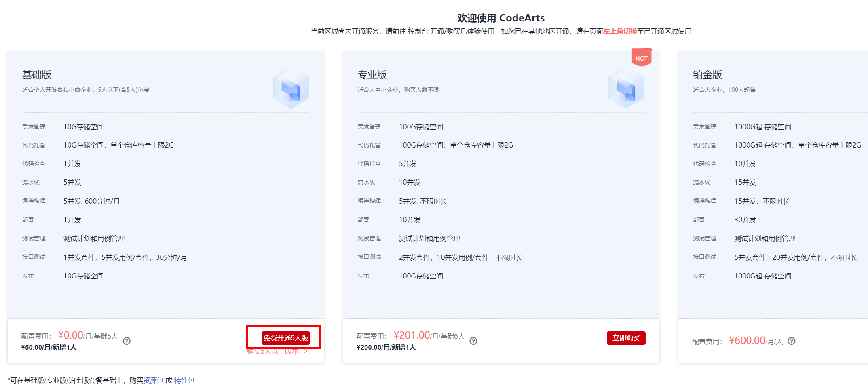Click 15并发，不限时长 in 铂金版
The image size is (868, 390).
point(762,201)
